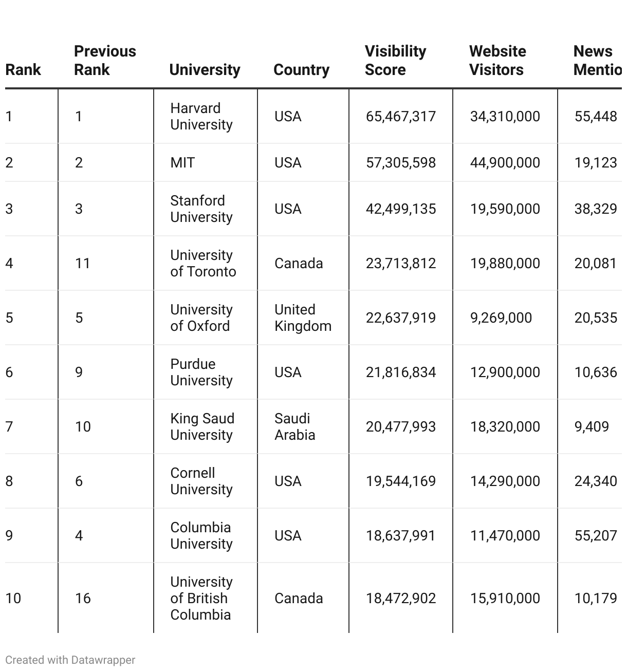Select the University column header
The height and width of the screenshot is (672, 627).
tap(205, 70)
